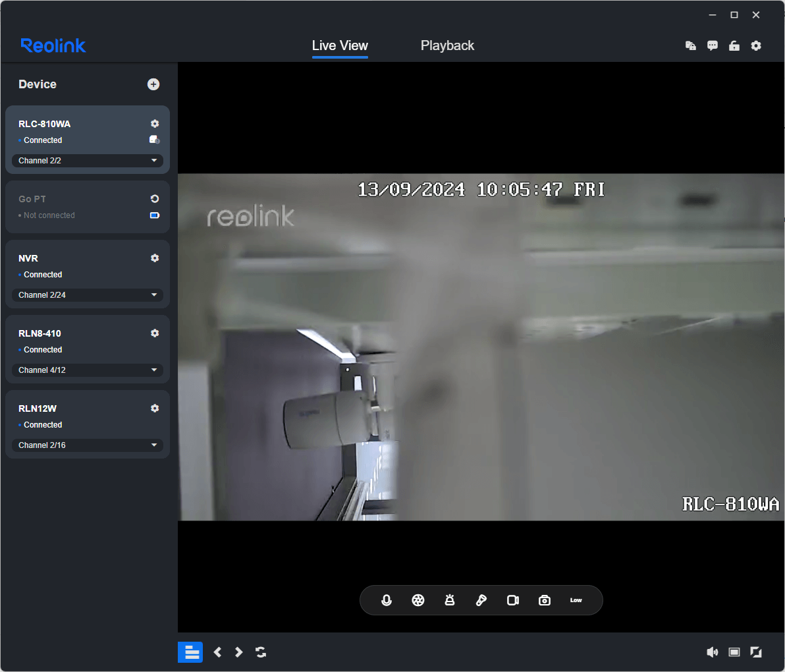The image size is (785, 672).
Task: Select the Go PT device name
Action: tap(32, 199)
